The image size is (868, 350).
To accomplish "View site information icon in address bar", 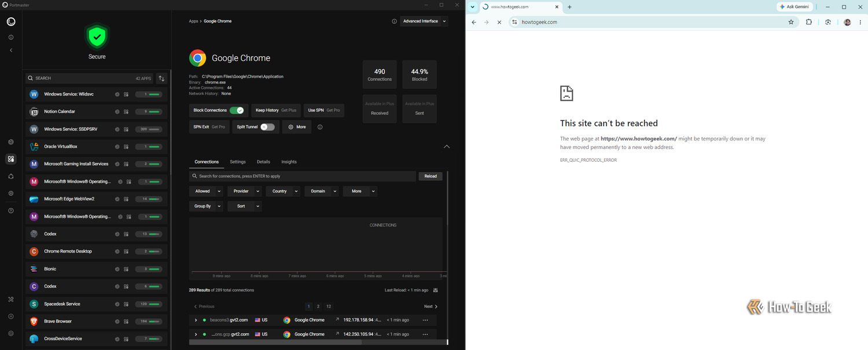I will (514, 22).
